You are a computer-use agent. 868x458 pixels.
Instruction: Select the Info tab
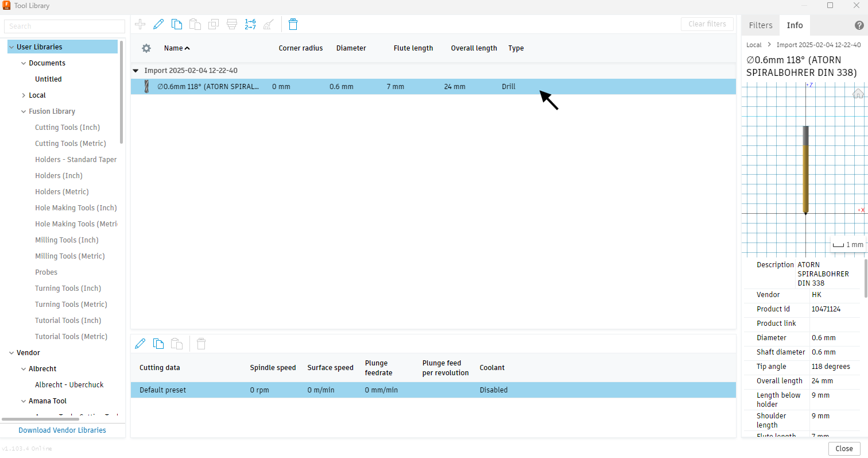795,25
